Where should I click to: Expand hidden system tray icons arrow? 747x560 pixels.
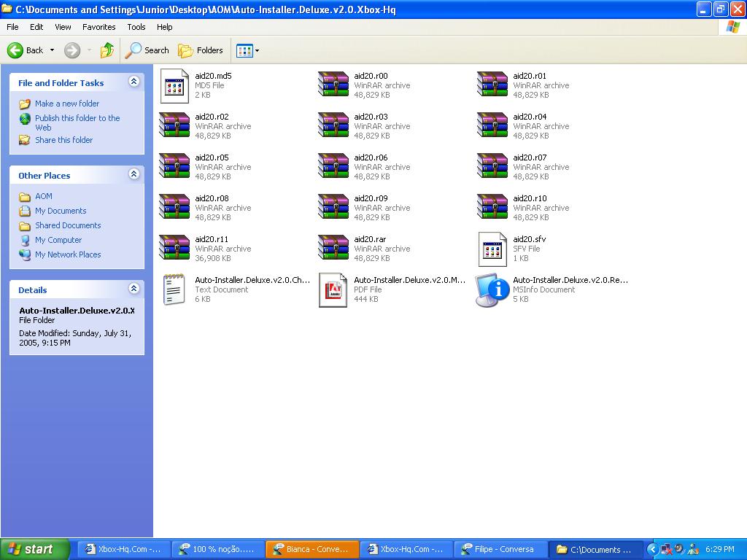pos(652,550)
